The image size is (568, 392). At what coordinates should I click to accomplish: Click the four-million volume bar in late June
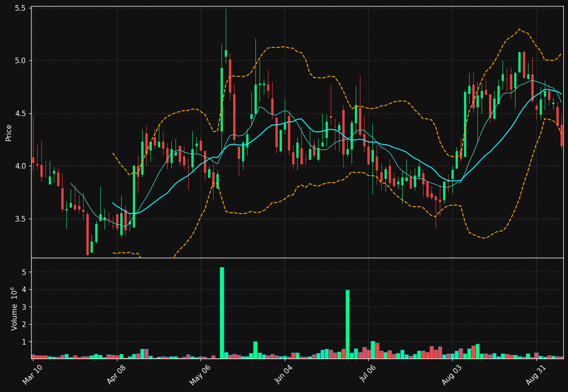point(347,324)
